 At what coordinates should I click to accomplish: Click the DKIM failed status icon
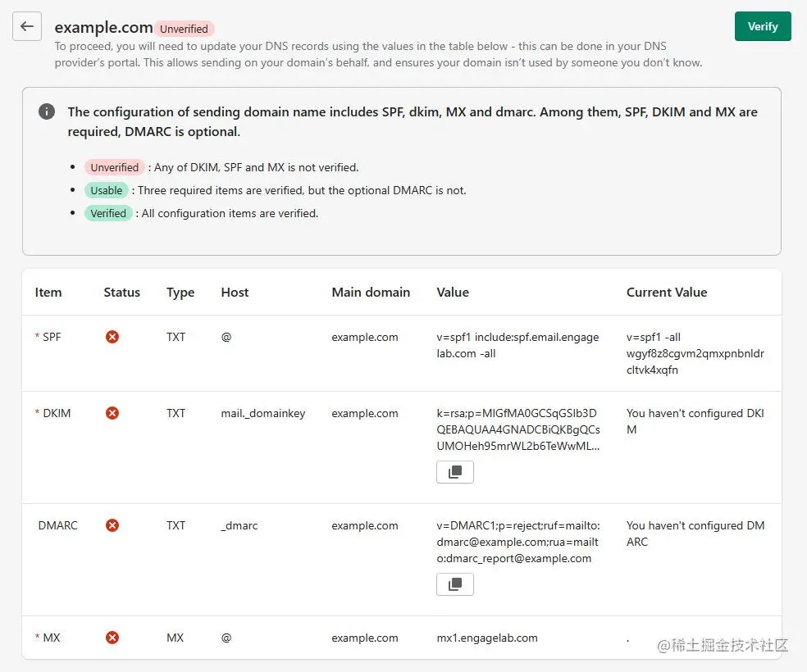(x=112, y=413)
